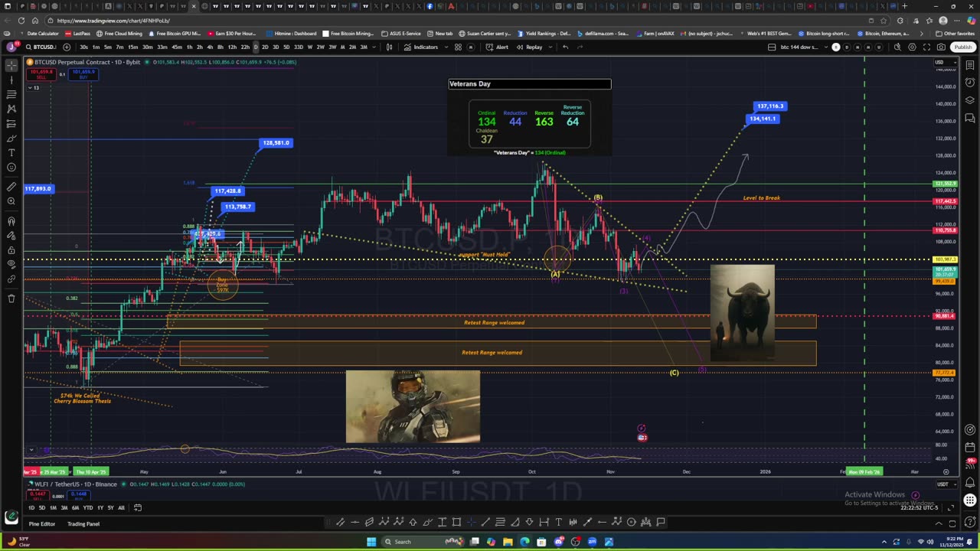Click the blue Buy 101,659.9 button

(83, 74)
